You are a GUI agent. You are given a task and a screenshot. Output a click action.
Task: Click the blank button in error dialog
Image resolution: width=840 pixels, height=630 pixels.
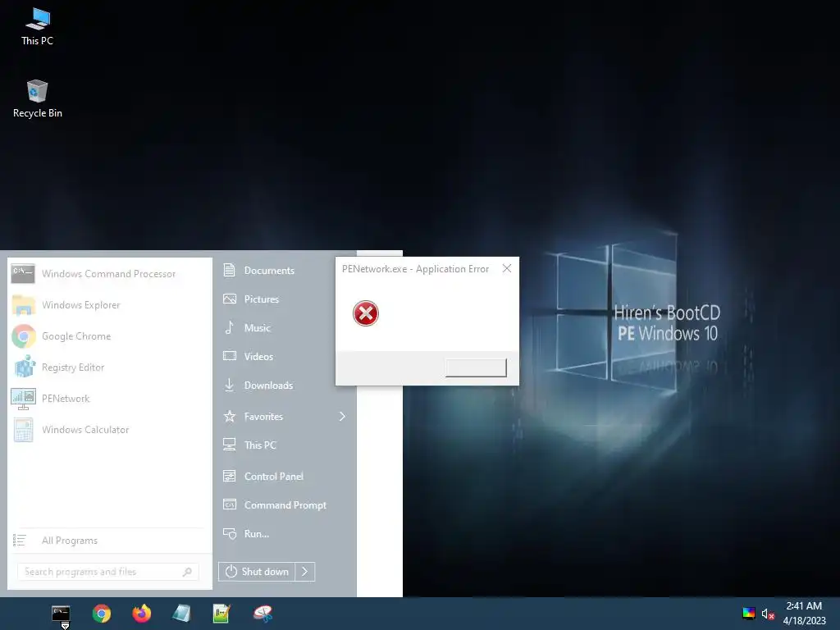pos(476,367)
